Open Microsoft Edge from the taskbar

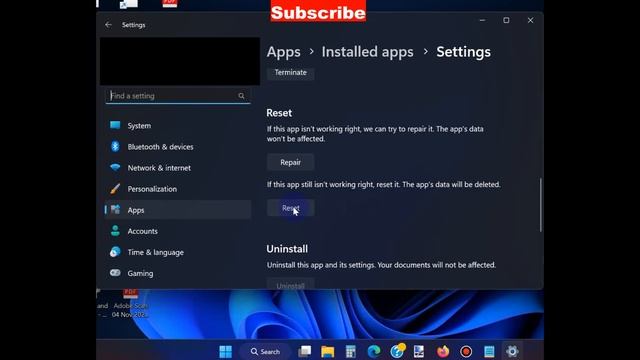[374, 351]
